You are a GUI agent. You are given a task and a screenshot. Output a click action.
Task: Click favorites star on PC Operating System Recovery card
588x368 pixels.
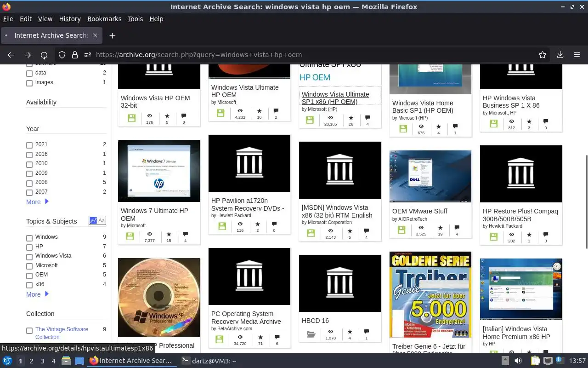[x=260, y=337]
